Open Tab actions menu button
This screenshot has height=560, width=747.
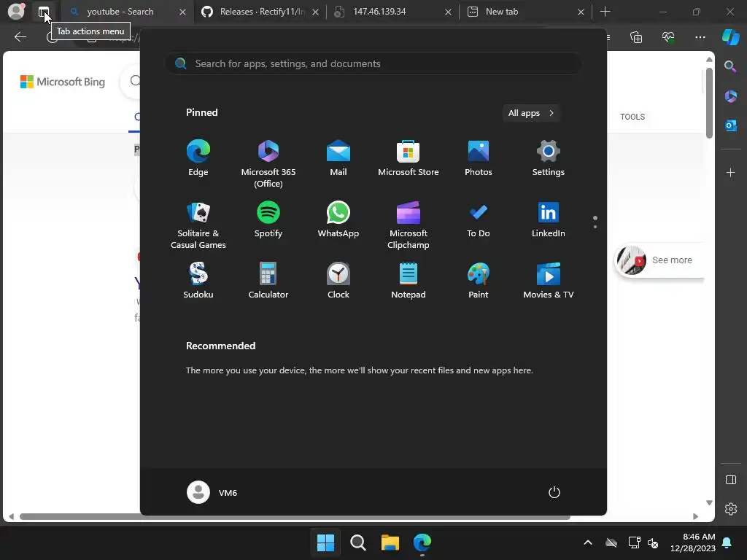(43, 12)
